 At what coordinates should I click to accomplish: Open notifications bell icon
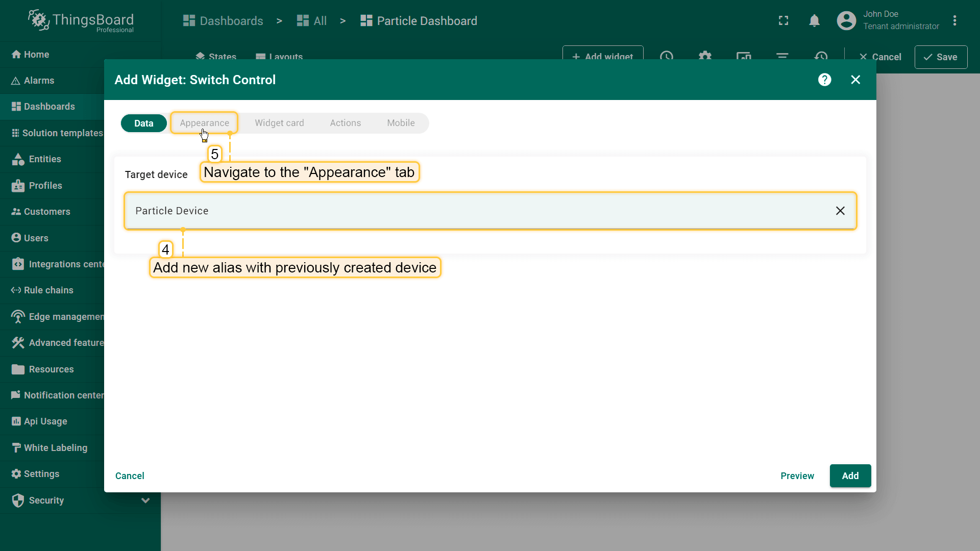pyautogui.click(x=814, y=21)
